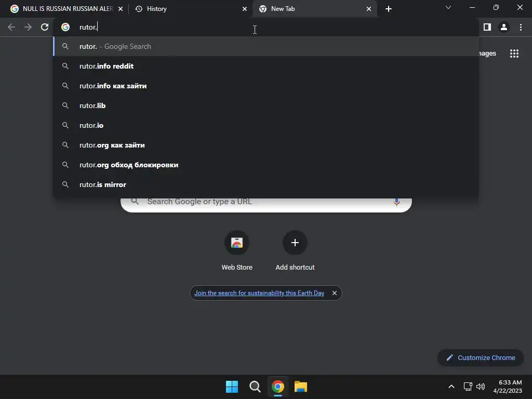The height and width of the screenshot is (399, 532).
Task: Toggle the side panel icon
Action: (487, 27)
